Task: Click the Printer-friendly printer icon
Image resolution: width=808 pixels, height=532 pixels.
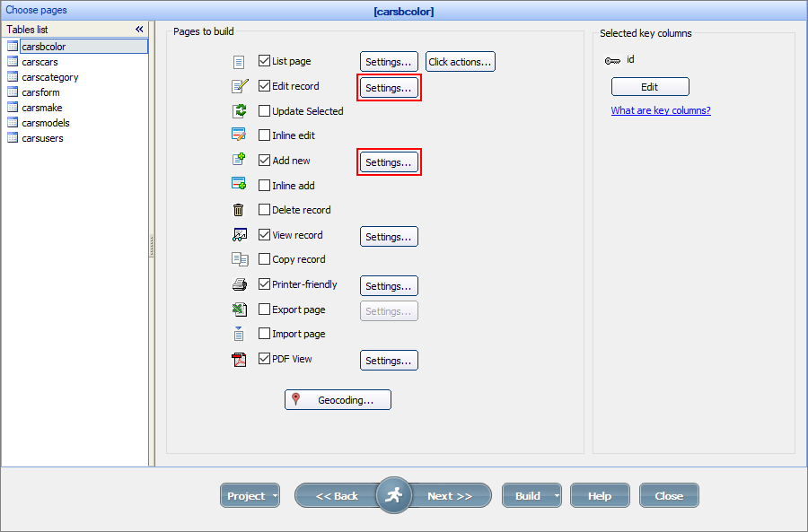Action: pos(239,285)
